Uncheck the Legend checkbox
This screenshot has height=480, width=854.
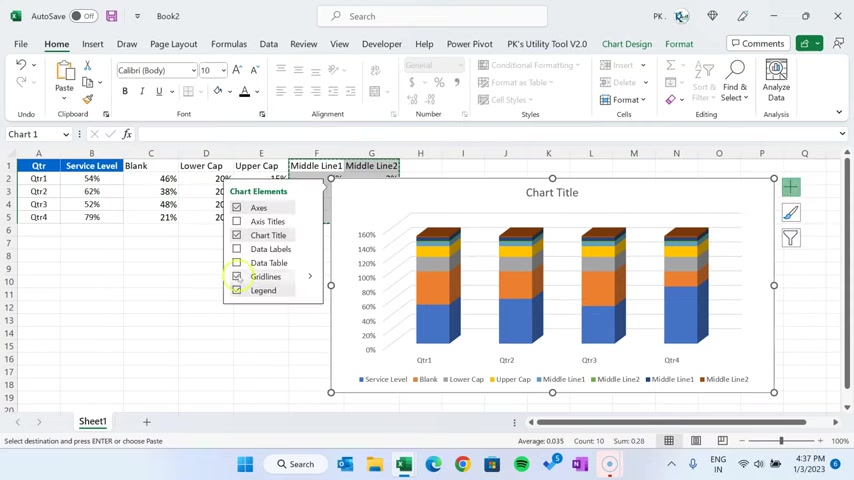pos(236,290)
